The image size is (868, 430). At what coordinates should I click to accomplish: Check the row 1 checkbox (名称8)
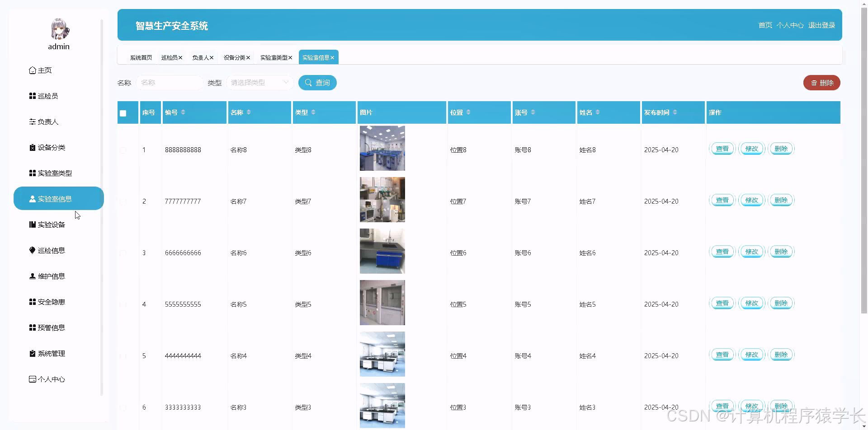[x=123, y=150]
